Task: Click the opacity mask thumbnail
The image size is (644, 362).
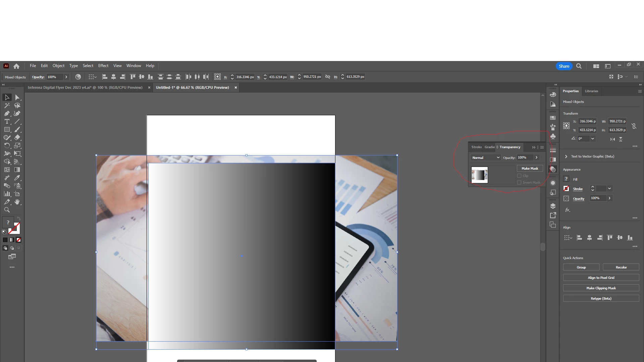Action: click(479, 175)
